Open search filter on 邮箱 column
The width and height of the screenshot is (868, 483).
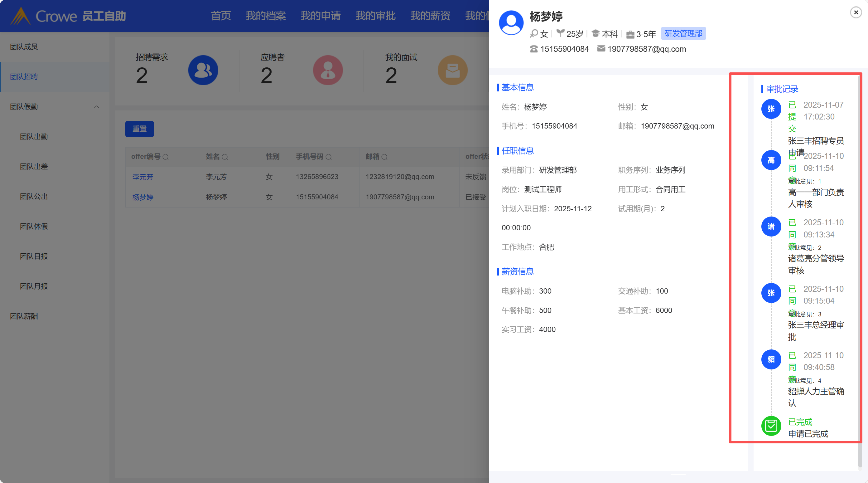384,157
